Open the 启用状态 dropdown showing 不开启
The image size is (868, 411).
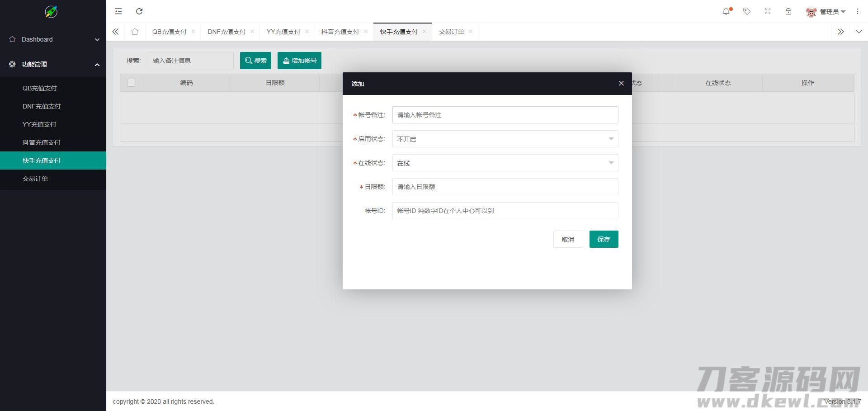coord(505,139)
